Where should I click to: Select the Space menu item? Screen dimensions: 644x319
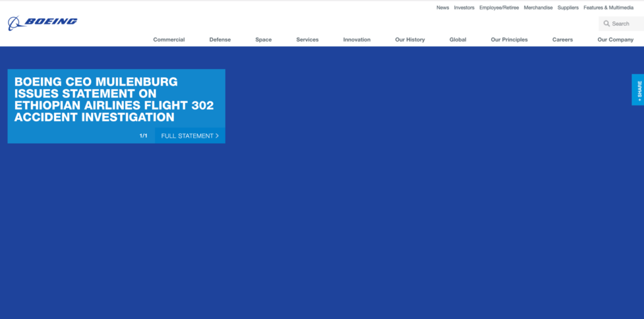tap(264, 40)
